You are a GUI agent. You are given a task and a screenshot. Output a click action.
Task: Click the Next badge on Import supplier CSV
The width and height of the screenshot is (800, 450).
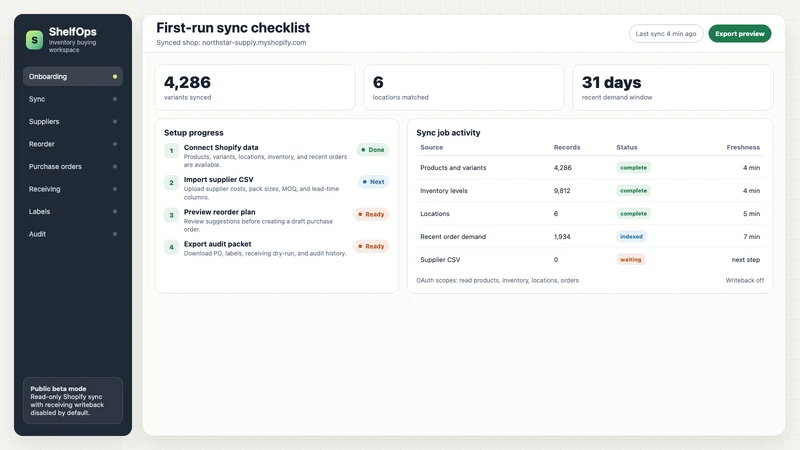click(x=373, y=182)
